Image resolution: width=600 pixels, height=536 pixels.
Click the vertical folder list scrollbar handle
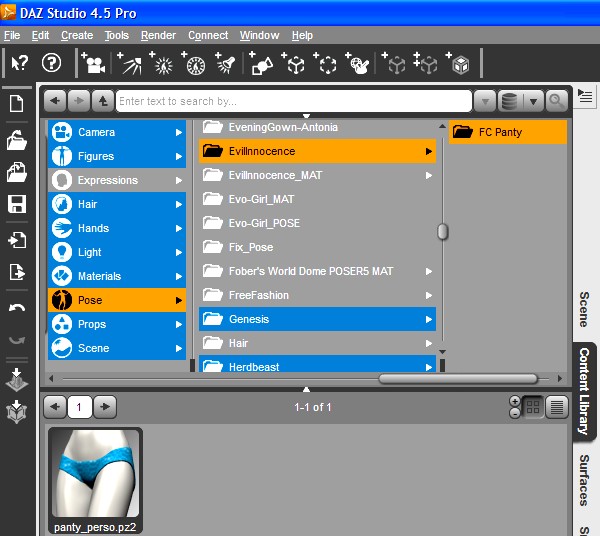(x=442, y=231)
